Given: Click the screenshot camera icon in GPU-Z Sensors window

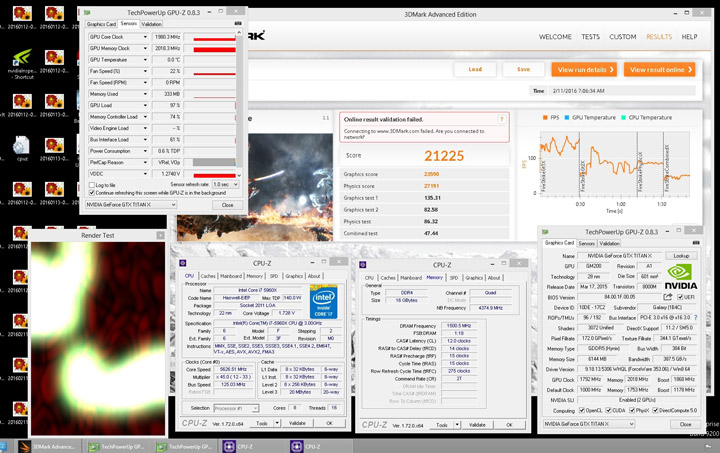Looking at the screenshot, I should tap(238, 23).
